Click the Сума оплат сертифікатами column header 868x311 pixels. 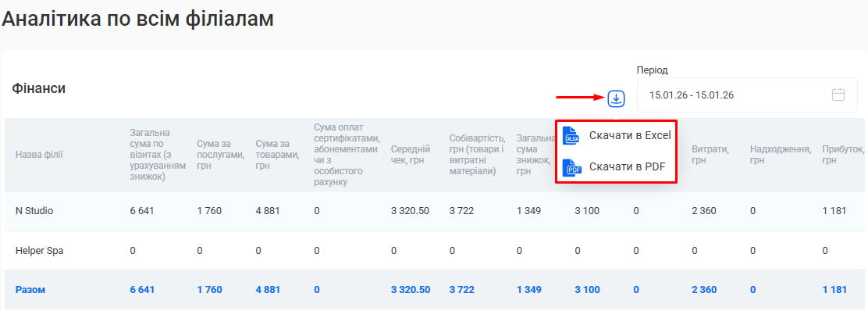[x=347, y=155]
